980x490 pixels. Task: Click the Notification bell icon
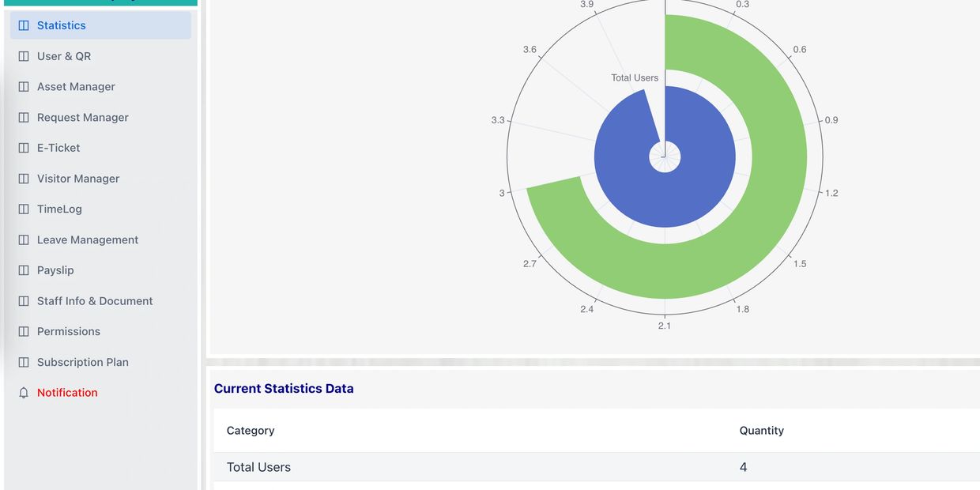click(x=24, y=393)
